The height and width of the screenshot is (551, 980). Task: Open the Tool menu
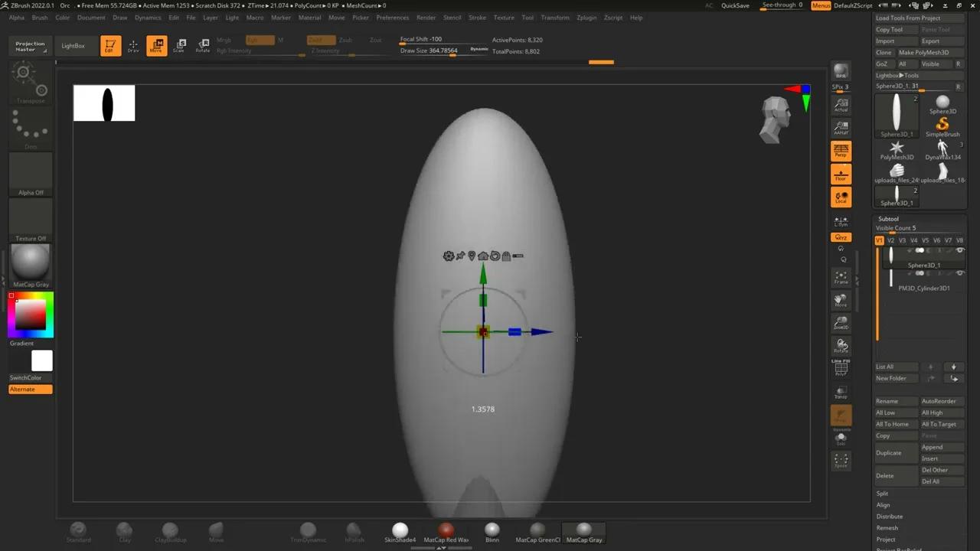527,18
